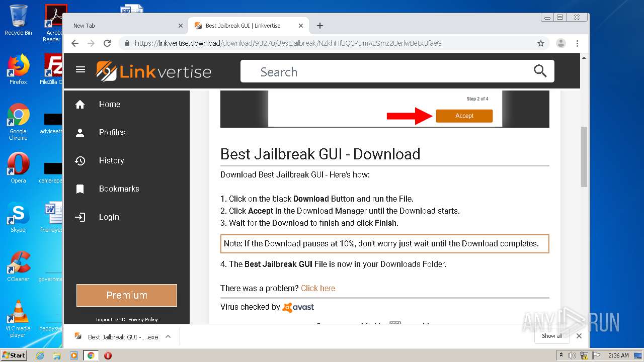Click the Opera icon in taskbar

(x=108, y=355)
